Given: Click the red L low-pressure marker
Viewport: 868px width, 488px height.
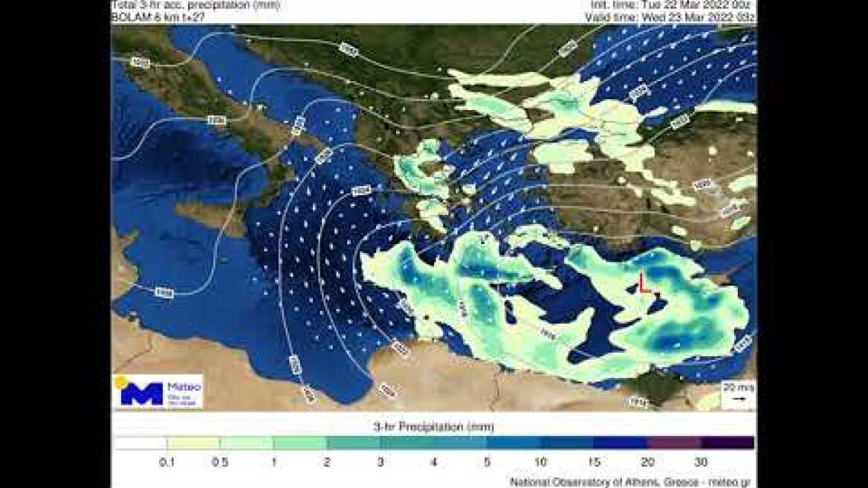Looking at the screenshot, I should 641,283.
